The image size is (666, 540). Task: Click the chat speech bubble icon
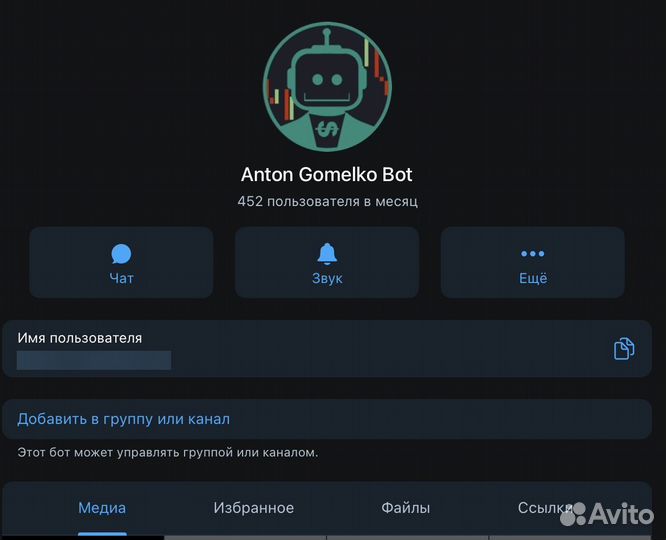pyautogui.click(x=121, y=254)
